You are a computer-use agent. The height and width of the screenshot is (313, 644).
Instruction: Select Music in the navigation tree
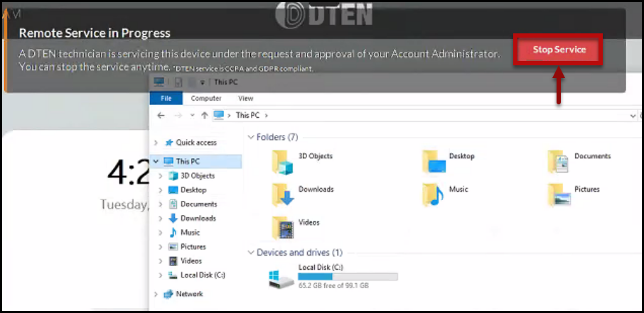tap(190, 233)
